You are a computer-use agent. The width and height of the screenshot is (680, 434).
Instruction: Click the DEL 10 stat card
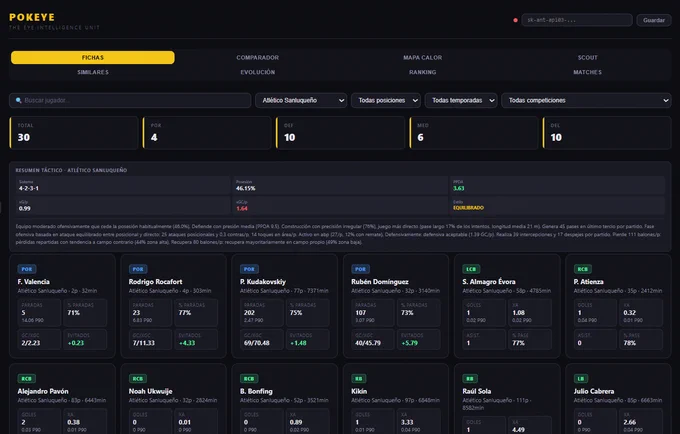607,133
